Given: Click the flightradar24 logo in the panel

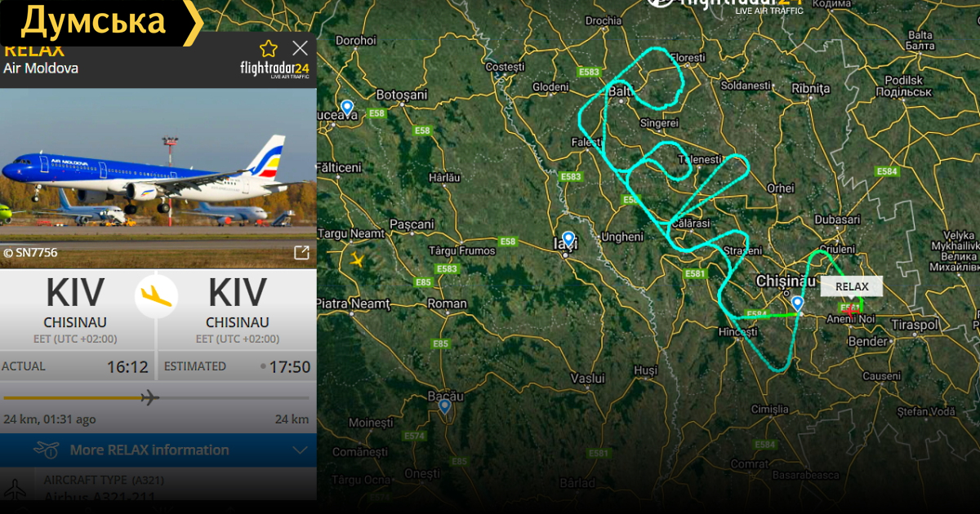Looking at the screenshot, I should point(274,69).
